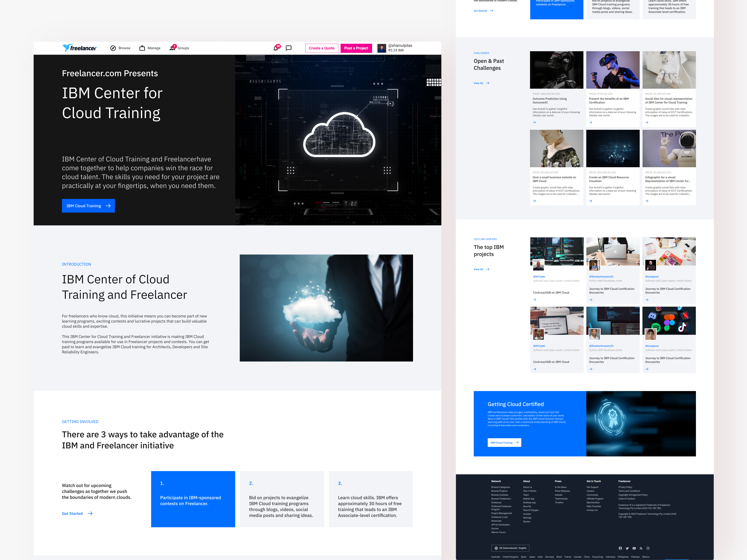
Task: Open the messages chat bubble icon
Action: pos(289,48)
